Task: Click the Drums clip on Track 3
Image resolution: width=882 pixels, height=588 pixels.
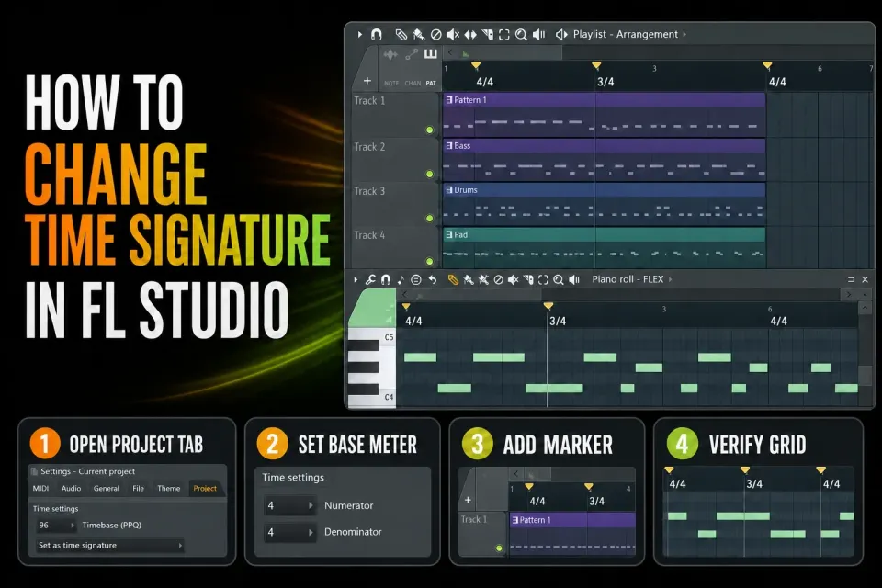Action: 605,204
